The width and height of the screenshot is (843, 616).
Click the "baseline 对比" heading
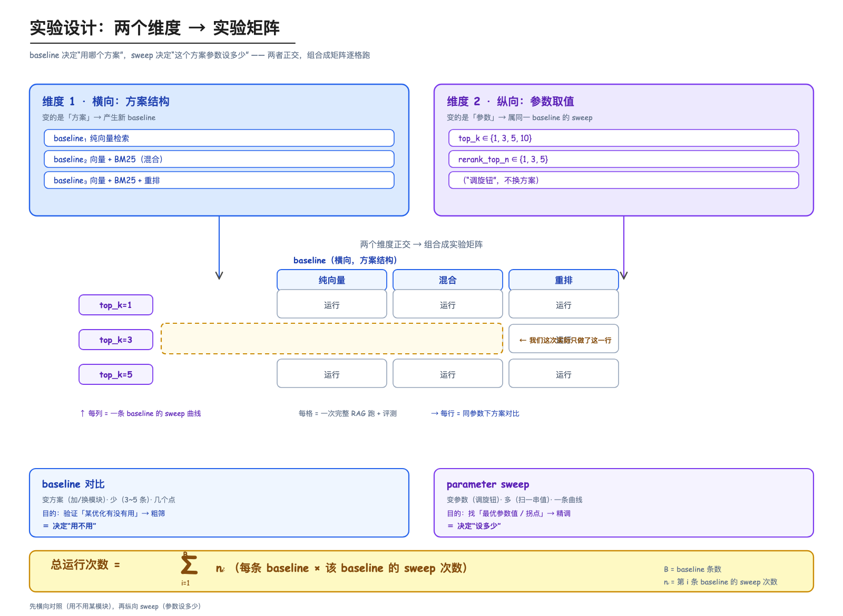[x=73, y=484]
